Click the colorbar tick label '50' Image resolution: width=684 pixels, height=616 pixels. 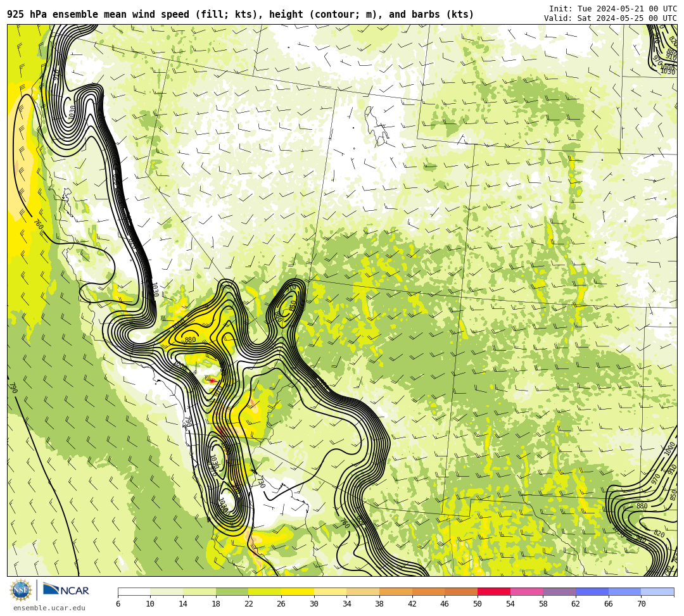click(x=478, y=604)
